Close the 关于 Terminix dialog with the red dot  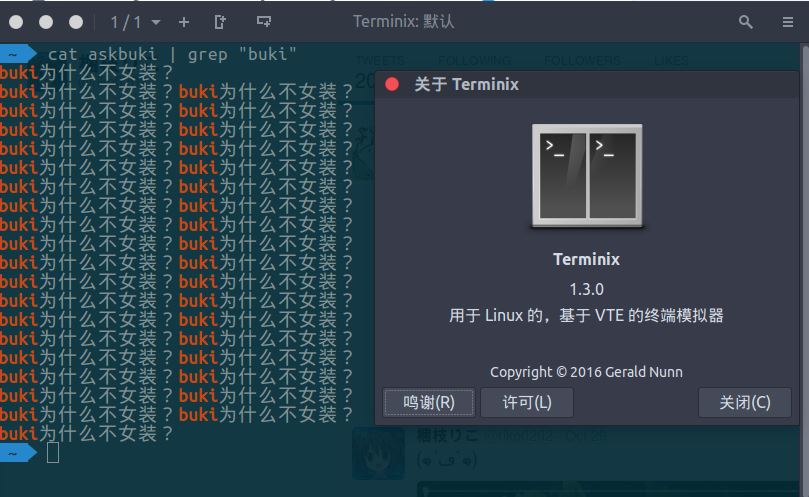click(x=392, y=84)
